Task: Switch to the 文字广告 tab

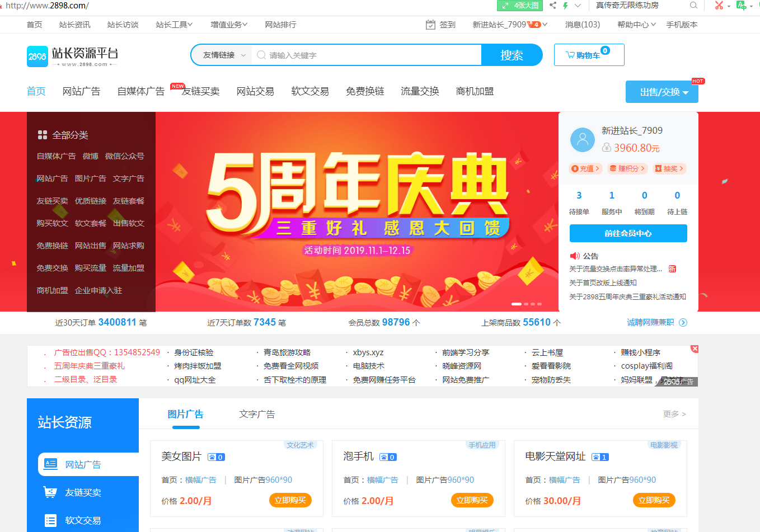Action: coord(256,414)
